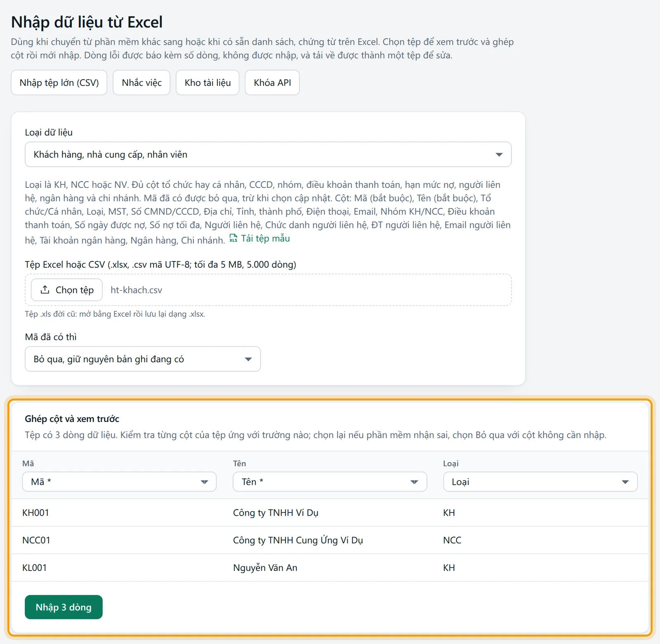
Task: Open the Nhập tệp lớn (CSV) tab
Action: tap(59, 83)
